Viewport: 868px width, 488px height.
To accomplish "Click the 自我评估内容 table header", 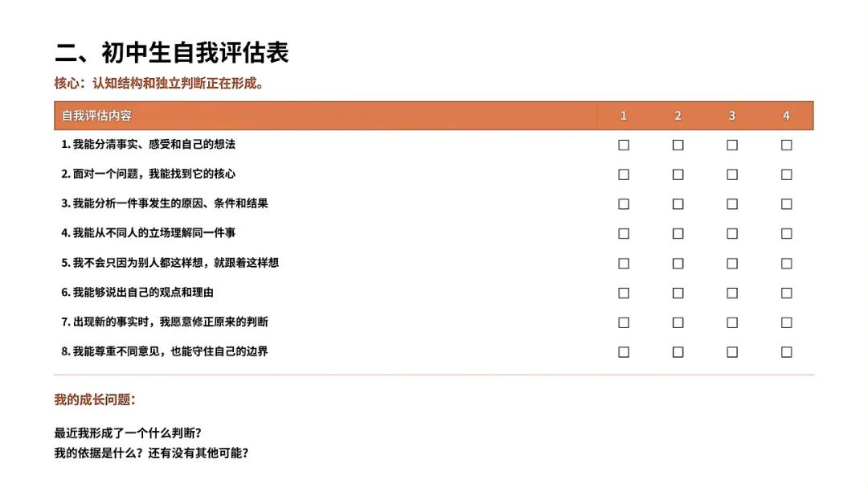I will pos(96,116).
